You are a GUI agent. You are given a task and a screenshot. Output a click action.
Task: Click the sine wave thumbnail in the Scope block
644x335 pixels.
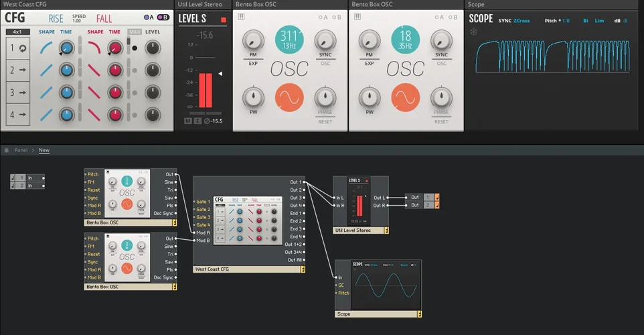(386, 285)
